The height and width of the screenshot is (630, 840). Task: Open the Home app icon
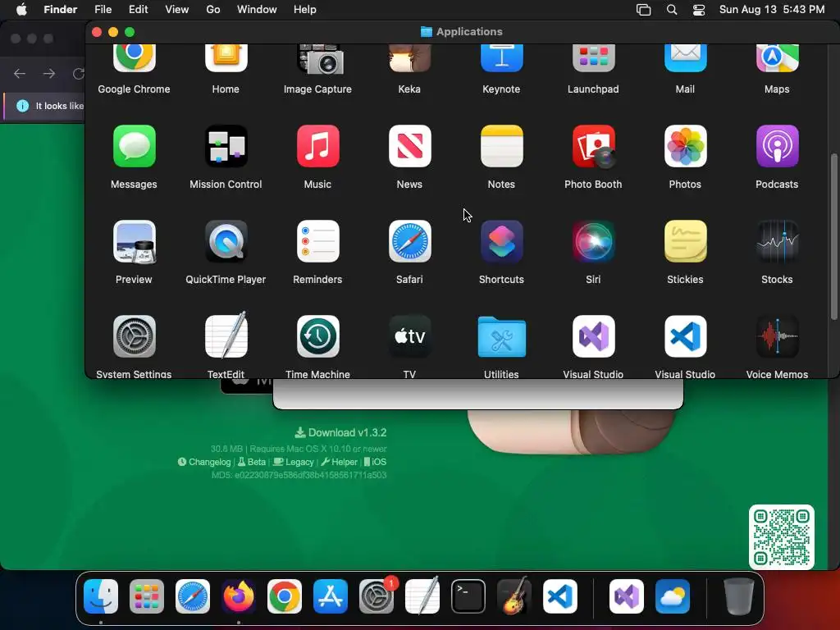tap(226, 58)
